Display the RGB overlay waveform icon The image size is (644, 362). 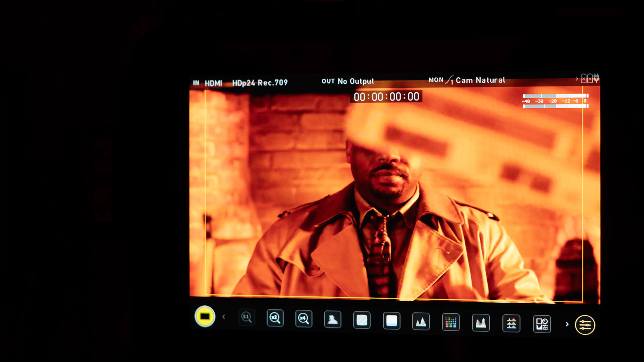coord(481,323)
